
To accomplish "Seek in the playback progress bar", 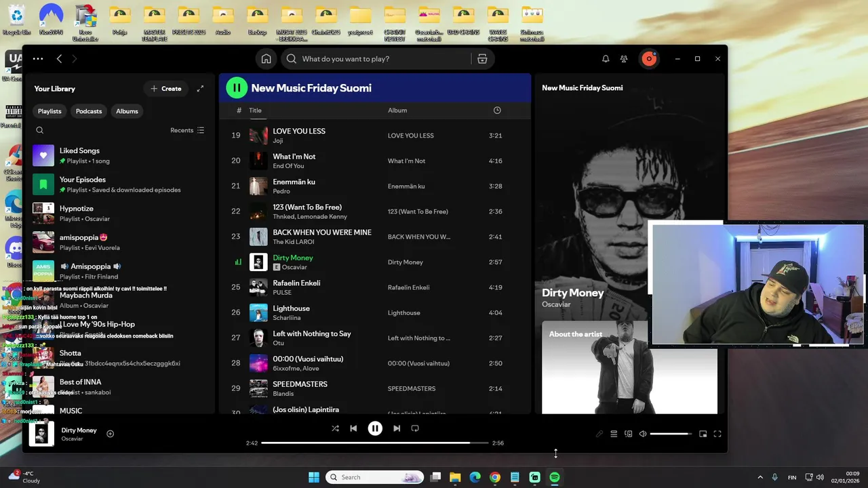I will pyautogui.click(x=374, y=443).
